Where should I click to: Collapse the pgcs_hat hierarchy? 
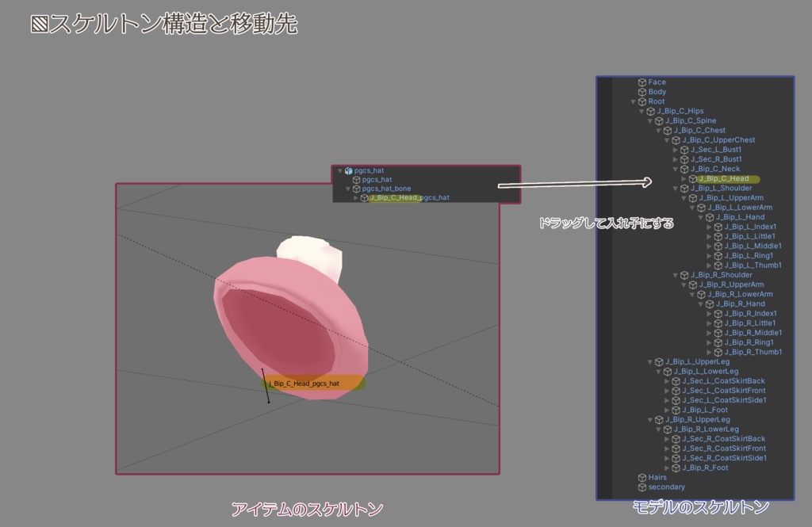(x=339, y=170)
